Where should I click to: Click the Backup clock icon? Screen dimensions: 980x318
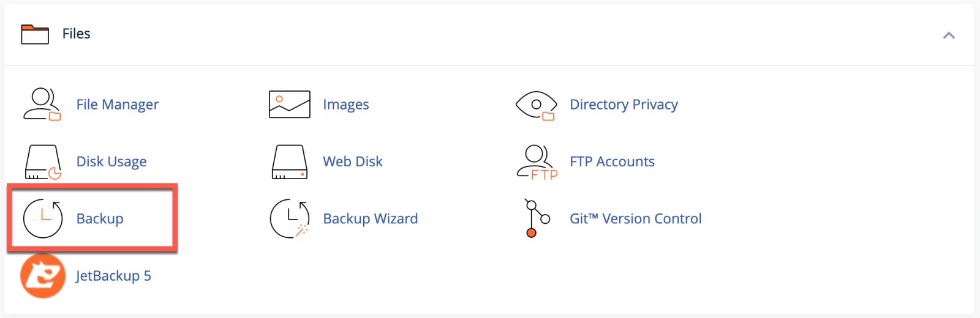43,218
